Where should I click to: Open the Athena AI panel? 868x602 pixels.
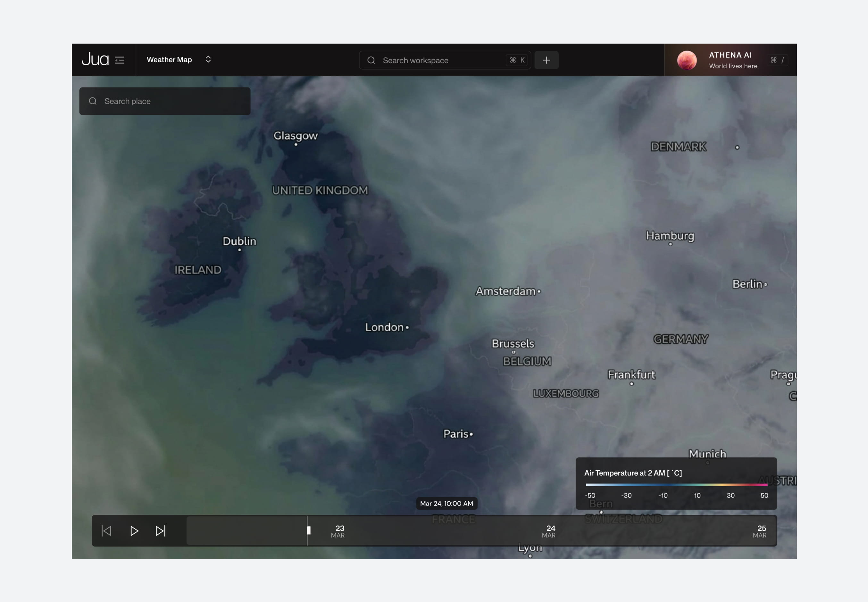click(x=730, y=60)
